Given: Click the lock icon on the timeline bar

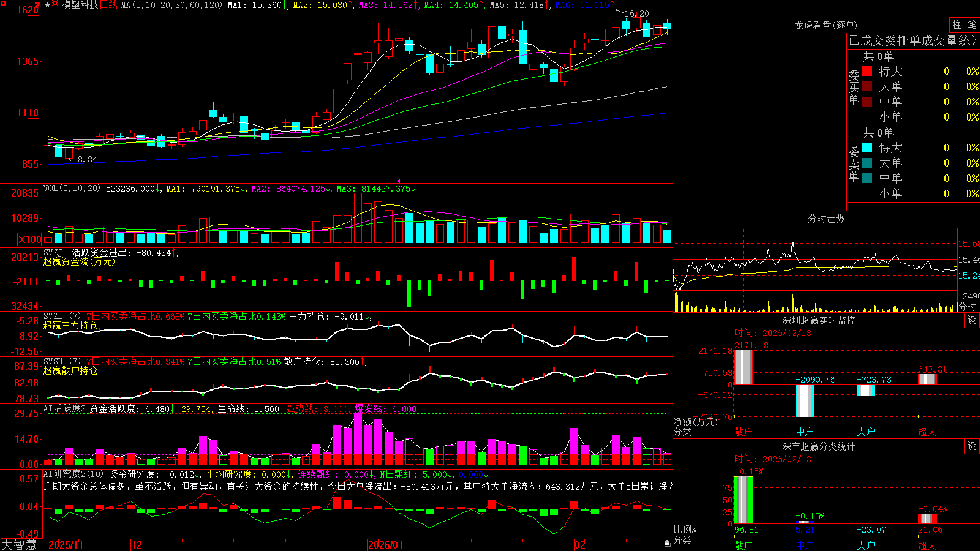Looking at the screenshot, I should pyautogui.click(x=667, y=544).
